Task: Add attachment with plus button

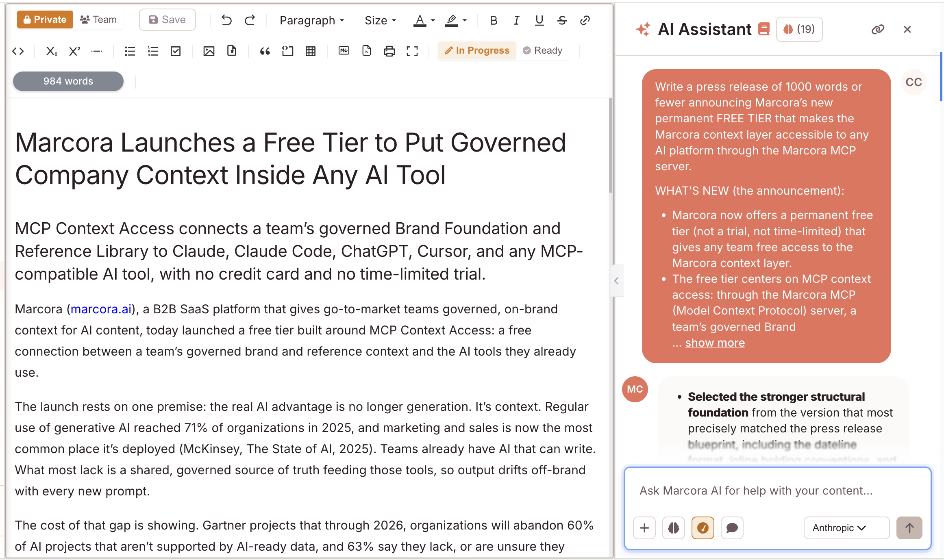Action: (644, 527)
